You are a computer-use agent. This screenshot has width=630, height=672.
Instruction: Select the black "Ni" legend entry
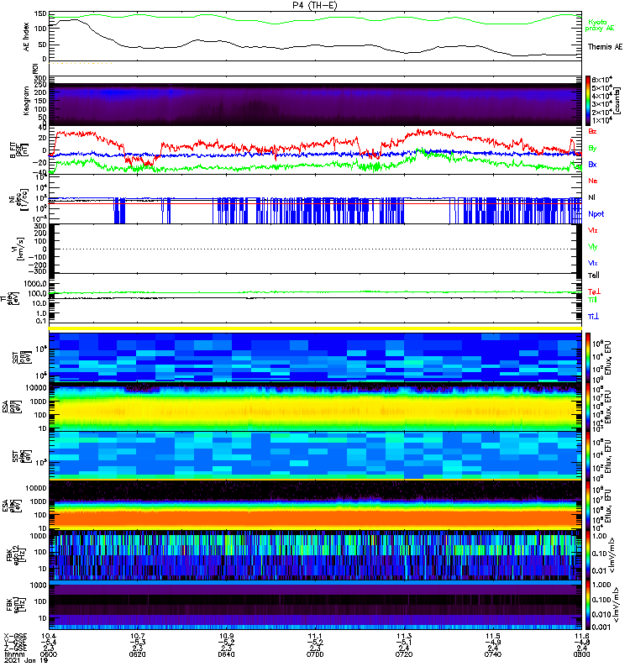coord(591,197)
